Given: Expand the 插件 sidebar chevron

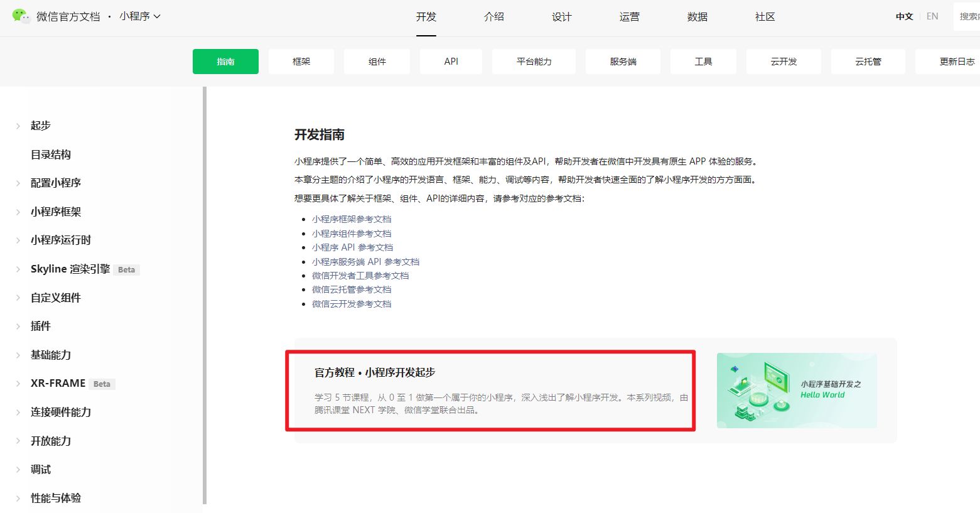Looking at the screenshot, I should (x=18, y=327).
